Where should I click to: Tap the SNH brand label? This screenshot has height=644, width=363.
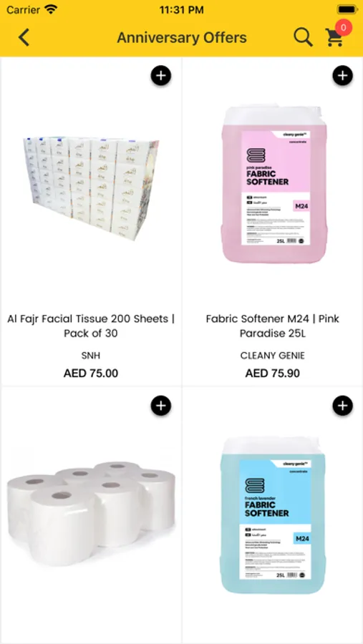(91, 355)
